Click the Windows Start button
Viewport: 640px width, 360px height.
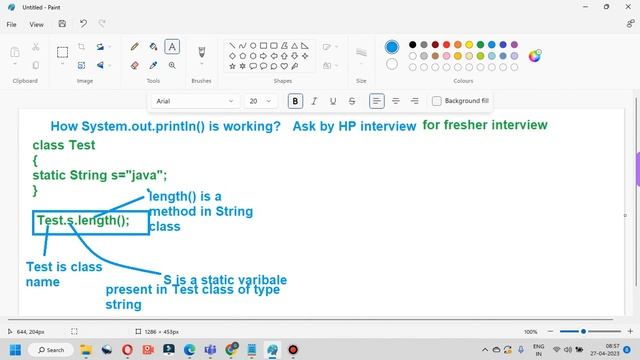[x=15, y=350]
